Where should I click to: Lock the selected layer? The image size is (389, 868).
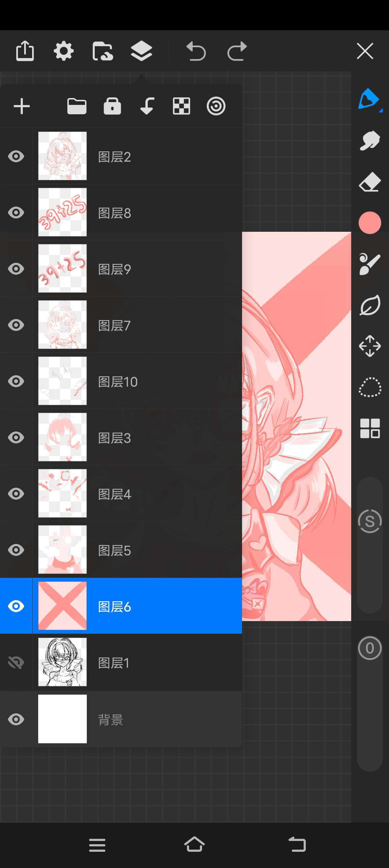point(112,106)
